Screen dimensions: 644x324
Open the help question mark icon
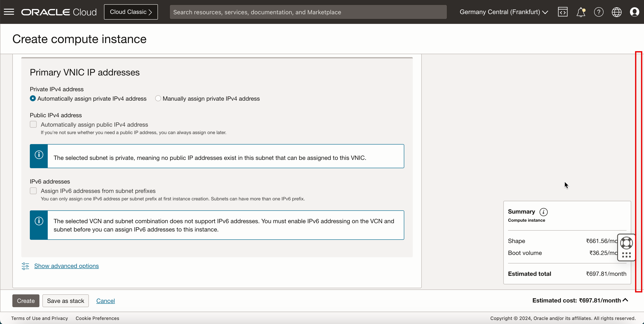(x=599, y=12)
